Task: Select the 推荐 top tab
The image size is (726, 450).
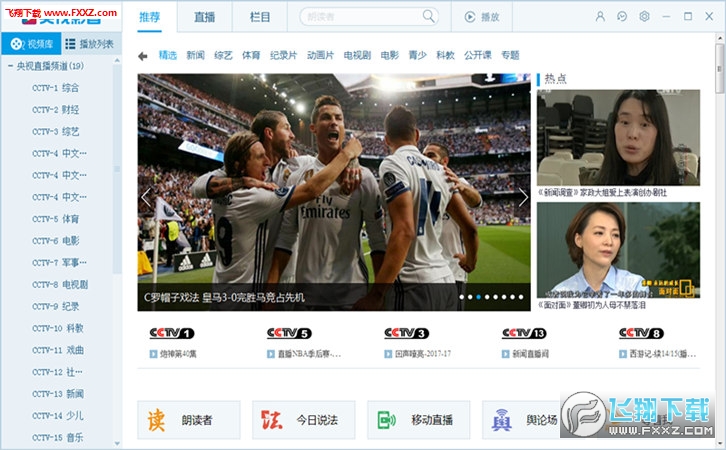Action: tap(150, 17)
